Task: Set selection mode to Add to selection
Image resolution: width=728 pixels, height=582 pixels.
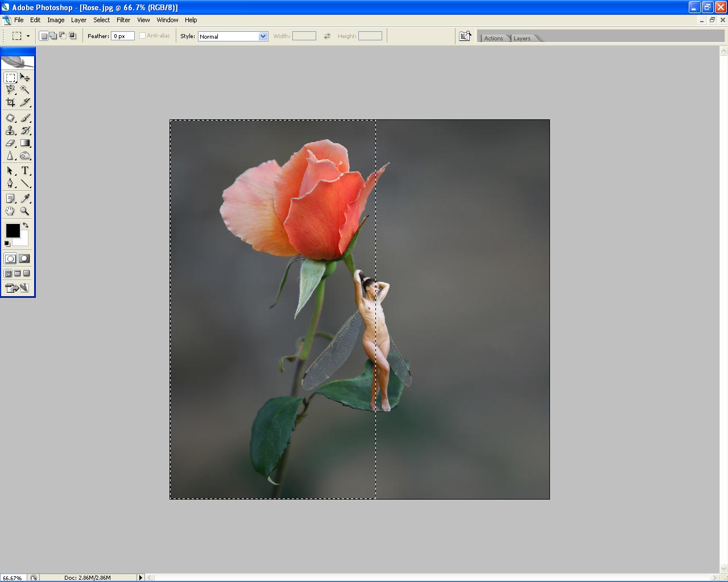Action: [53, 36]
